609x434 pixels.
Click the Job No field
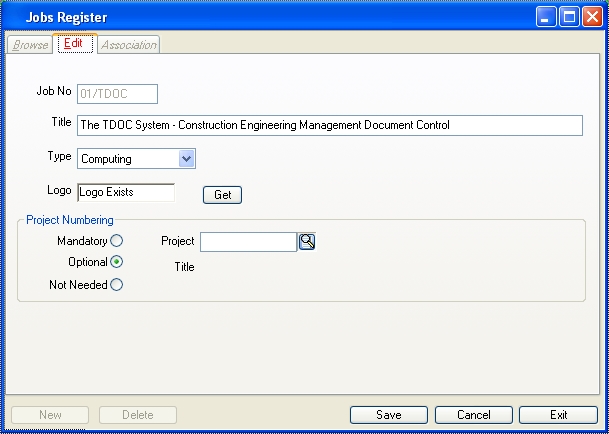(117, 94)
